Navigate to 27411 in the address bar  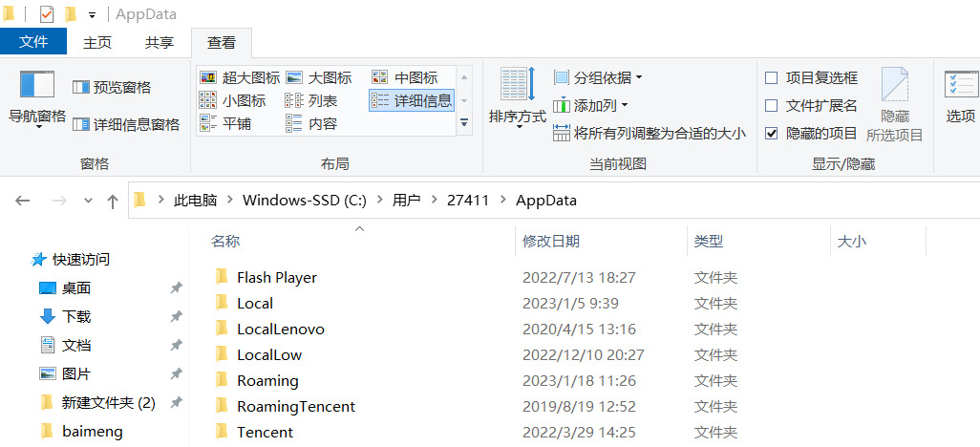(x=468, y=201)
